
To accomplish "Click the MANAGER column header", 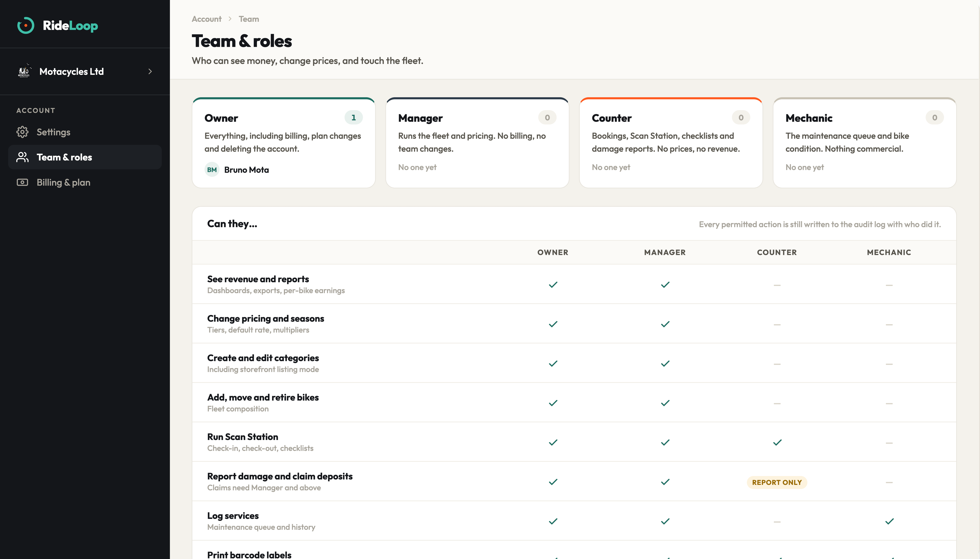I will (x=665, y=252).
